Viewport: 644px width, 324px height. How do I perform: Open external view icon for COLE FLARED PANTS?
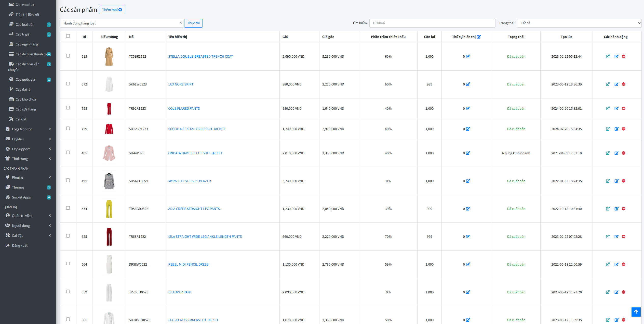608,108
